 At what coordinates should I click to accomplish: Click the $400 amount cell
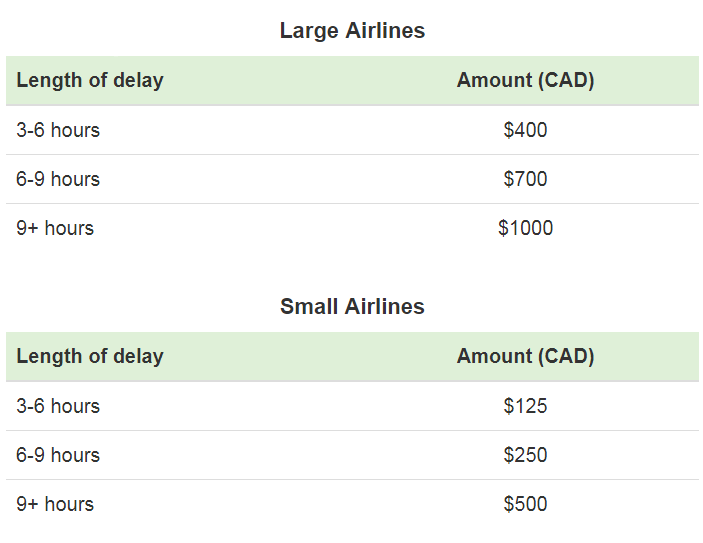click(525, 130)
